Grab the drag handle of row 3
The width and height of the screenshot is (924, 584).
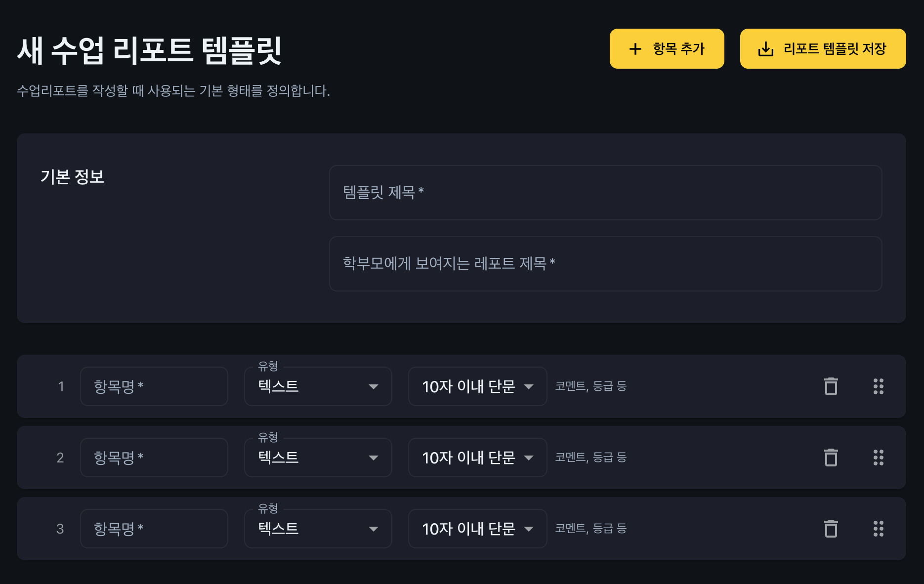pyautogui.click(x=878, y=529)
